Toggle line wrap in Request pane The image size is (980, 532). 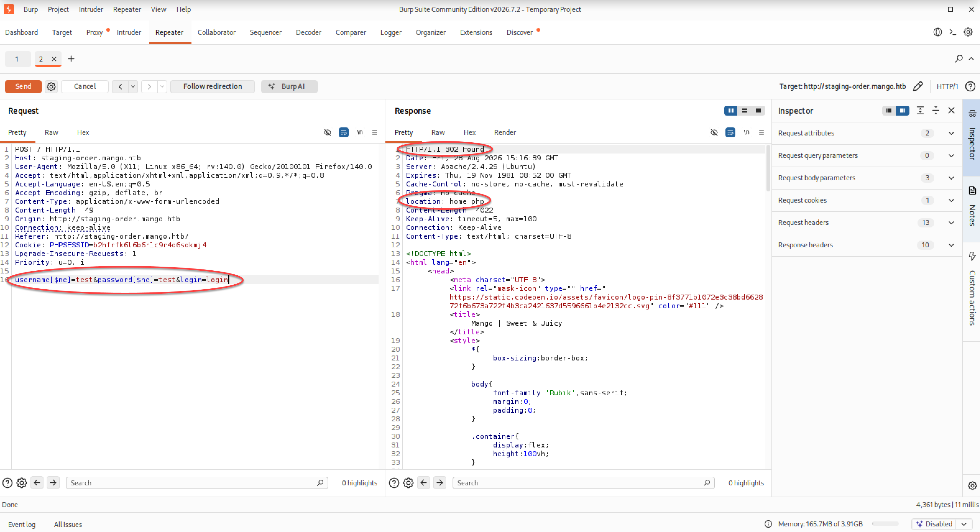[343, 132]
